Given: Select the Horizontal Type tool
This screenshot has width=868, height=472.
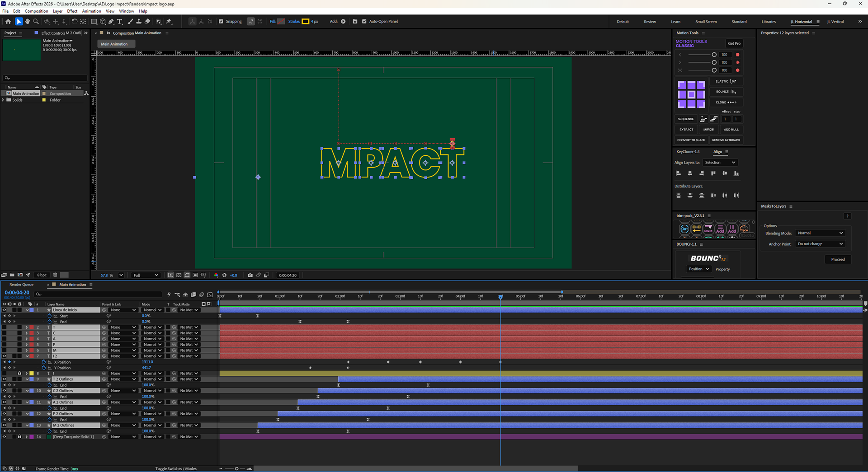Looking at the screenshot, I should 120,21.
